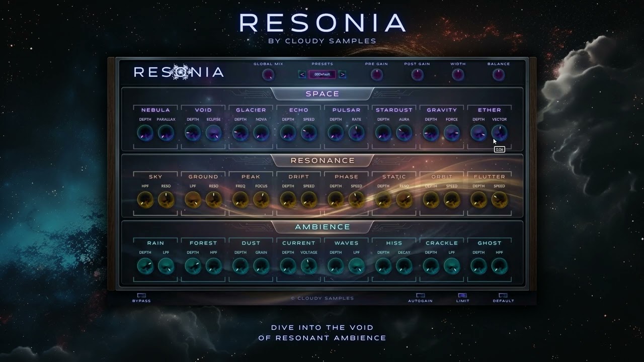
Task: Click the Crackle Depth knob
Action: pyautogui.click(x=431, y=266)
